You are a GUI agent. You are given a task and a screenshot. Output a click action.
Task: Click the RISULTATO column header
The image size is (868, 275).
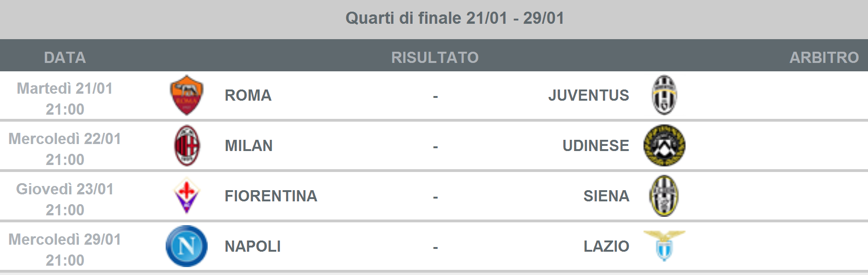click(x=434, y=57)
